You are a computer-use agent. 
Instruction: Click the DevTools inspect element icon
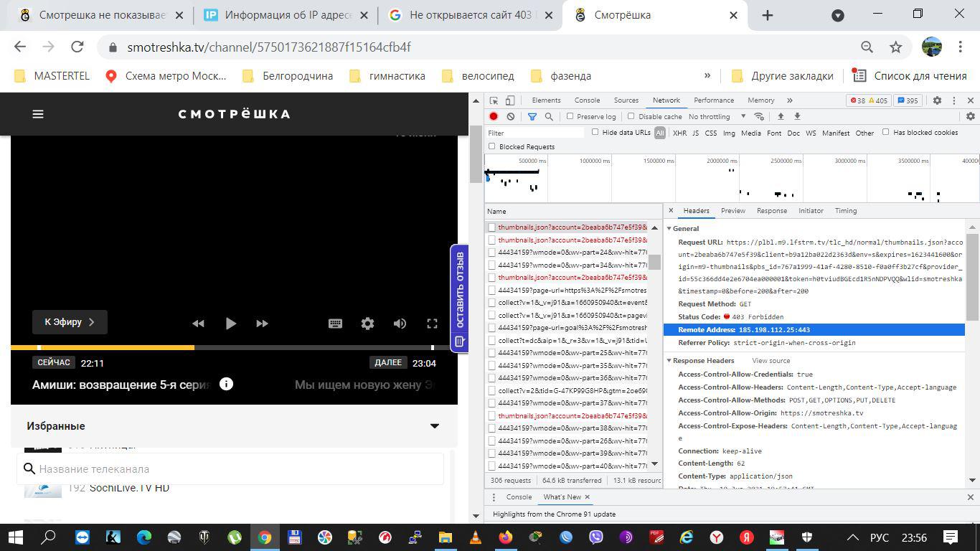click(494, 100)
